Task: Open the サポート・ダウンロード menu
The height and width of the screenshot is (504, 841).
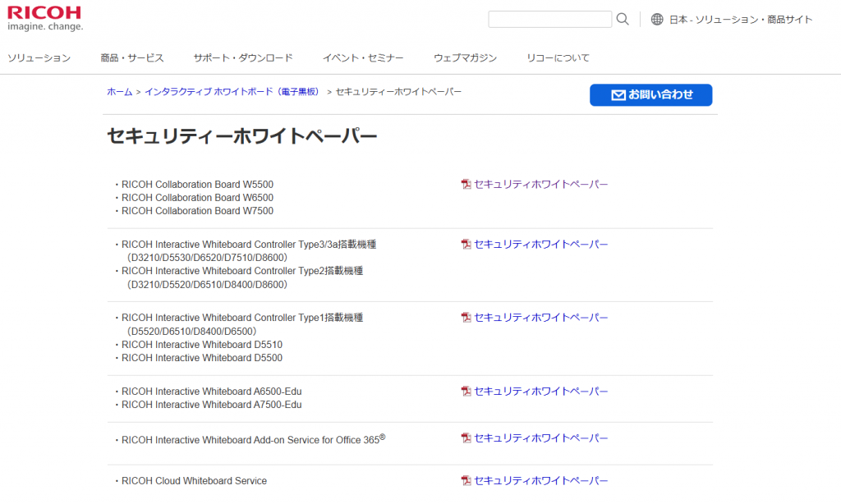Action: pyautogui.click(x=243, y=58)
